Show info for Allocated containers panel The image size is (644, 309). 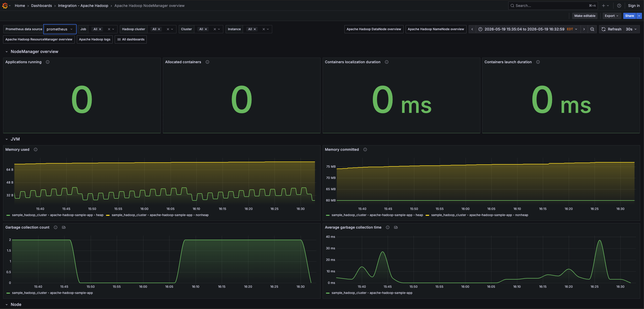pos(207,62)
